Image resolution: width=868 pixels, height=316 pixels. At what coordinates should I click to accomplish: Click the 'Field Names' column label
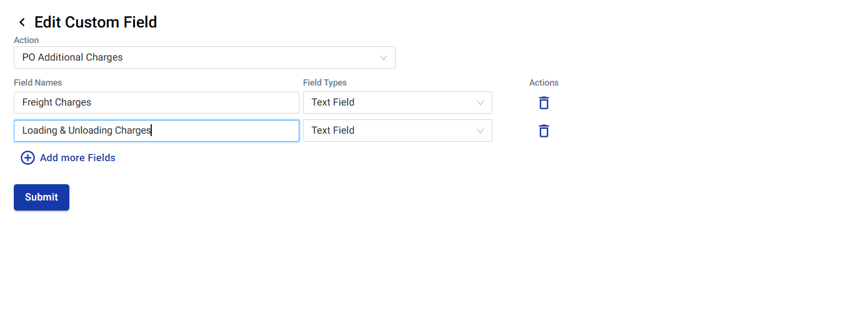coord(37,82)
